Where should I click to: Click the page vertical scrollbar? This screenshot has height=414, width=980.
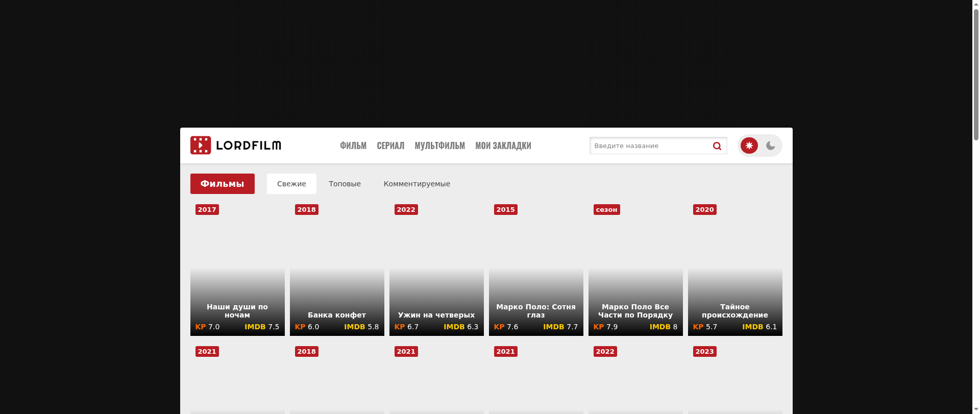pos(976,204)
